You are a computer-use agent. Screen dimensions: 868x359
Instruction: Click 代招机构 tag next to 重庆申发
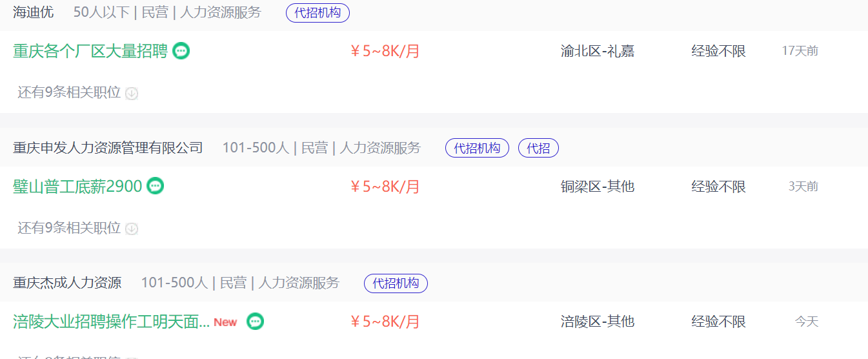point(477,148)
